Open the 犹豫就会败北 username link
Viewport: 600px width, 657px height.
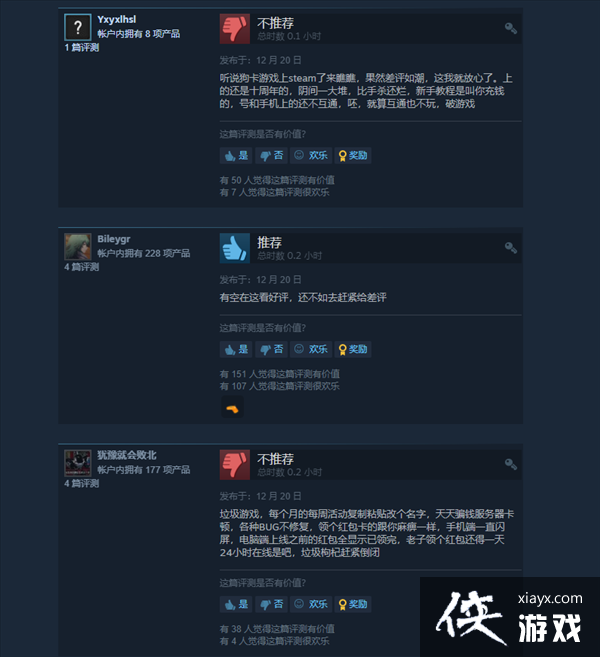127,455
